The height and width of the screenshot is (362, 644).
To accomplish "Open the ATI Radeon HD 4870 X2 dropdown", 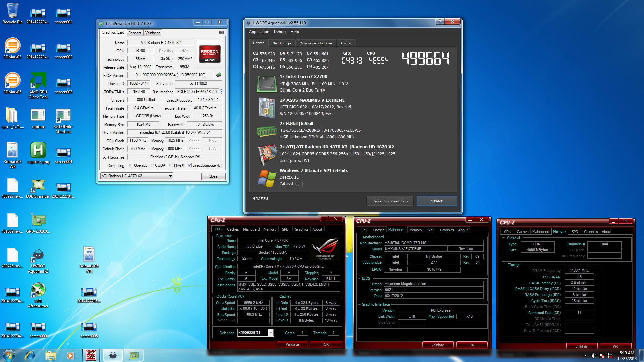I will (x=137, y=176).
